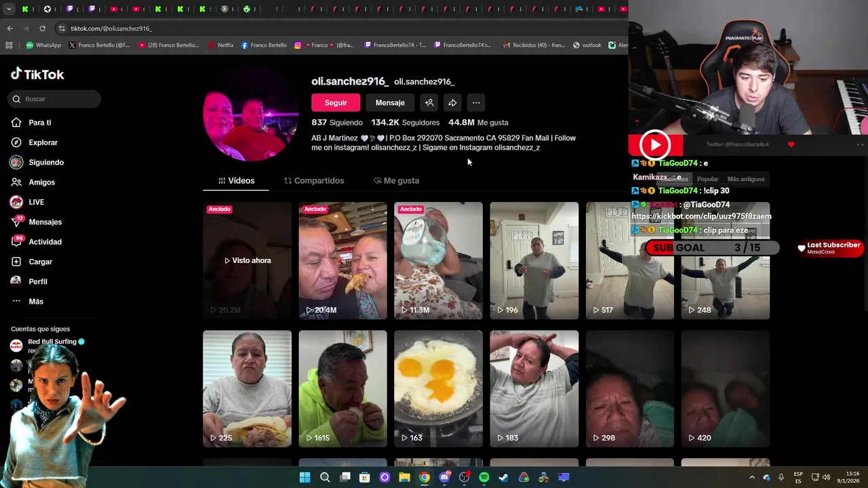This screenshot has width=868, height=488.
Task: Open the three-dot profile options menu
Action: coord(476,103)
